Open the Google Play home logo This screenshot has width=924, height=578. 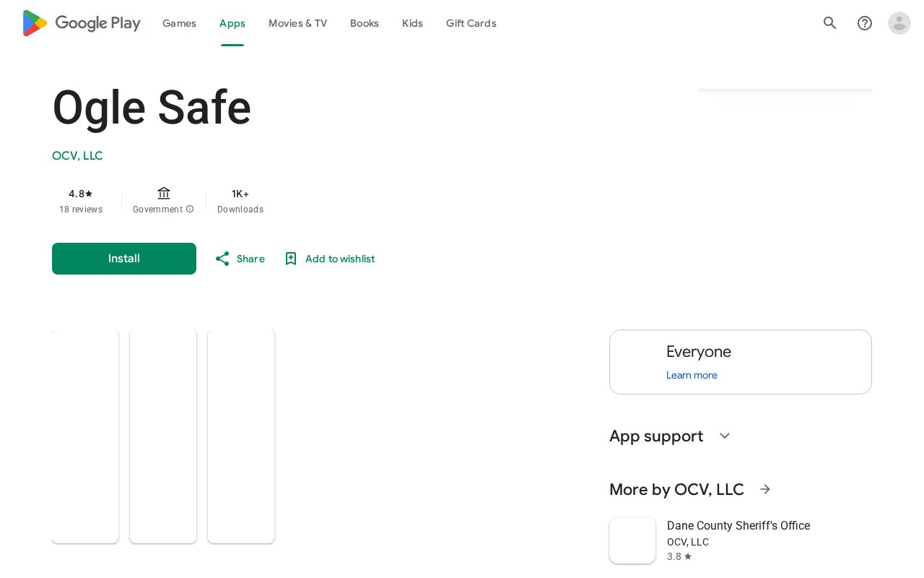click(82, 23)
